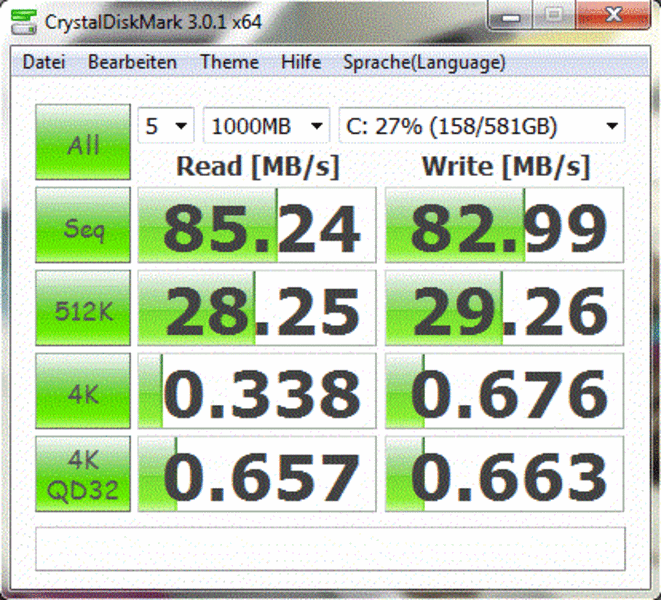Expand the drive dropdown showing C: 27%
This screenshot has width=661, height=600.
tap(482, 126)
